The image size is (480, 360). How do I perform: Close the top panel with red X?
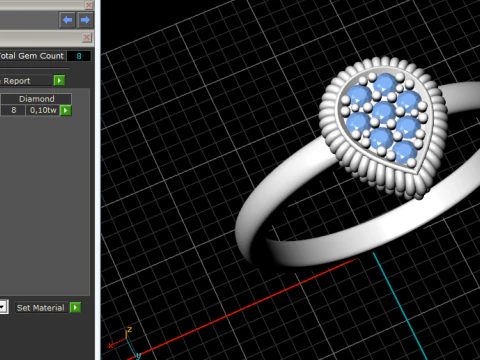point(89,5)
